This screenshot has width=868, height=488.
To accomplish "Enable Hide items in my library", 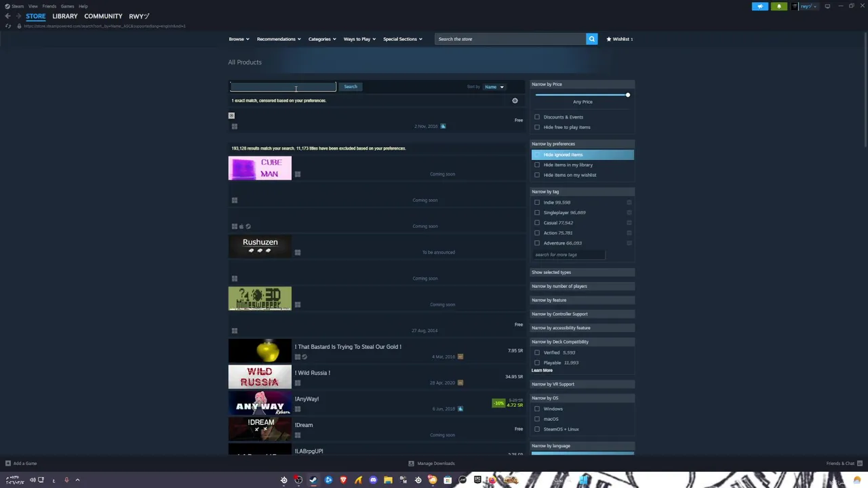I will point(537,165).
